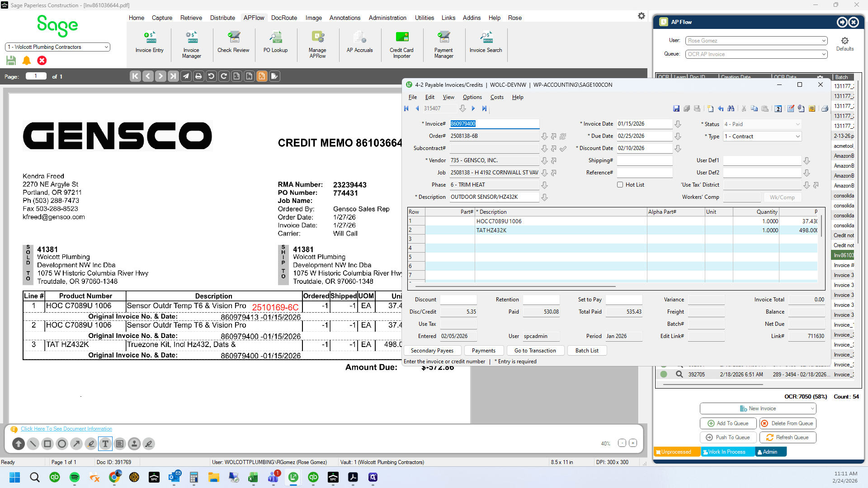The width and height of the screenshot is (868, 488).
Task: Select the Rectangle annotation tool
Action: 47,444
